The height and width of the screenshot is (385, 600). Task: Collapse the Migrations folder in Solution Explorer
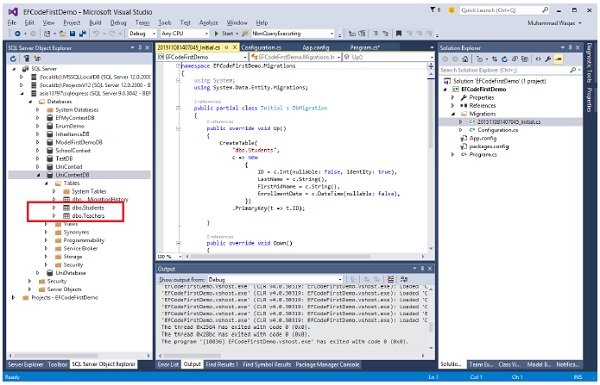pos(453,114)
